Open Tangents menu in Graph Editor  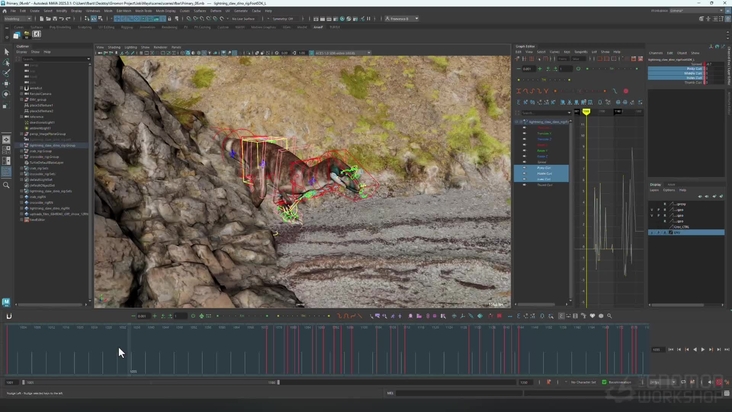[581, 52]
